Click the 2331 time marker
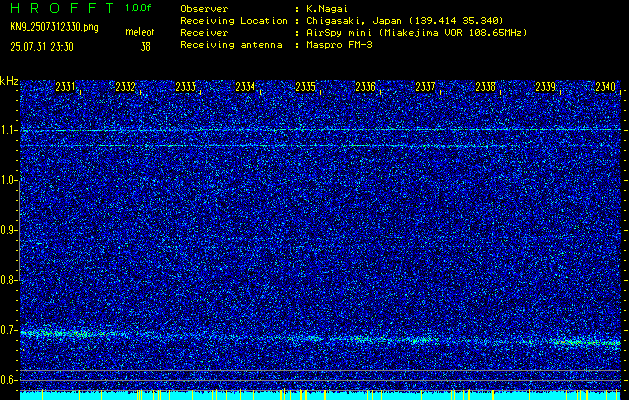Image resolution: width=629 pixels, height=400 pixels. point(65,87)
